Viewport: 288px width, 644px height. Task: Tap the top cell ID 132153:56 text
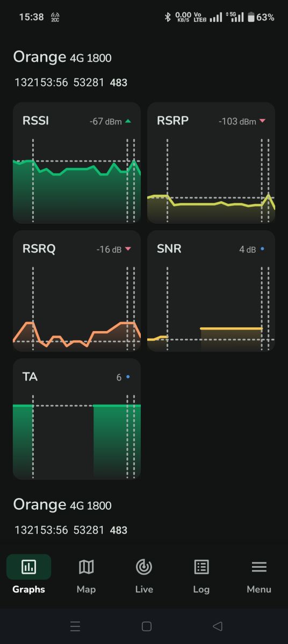coord(41,83)
